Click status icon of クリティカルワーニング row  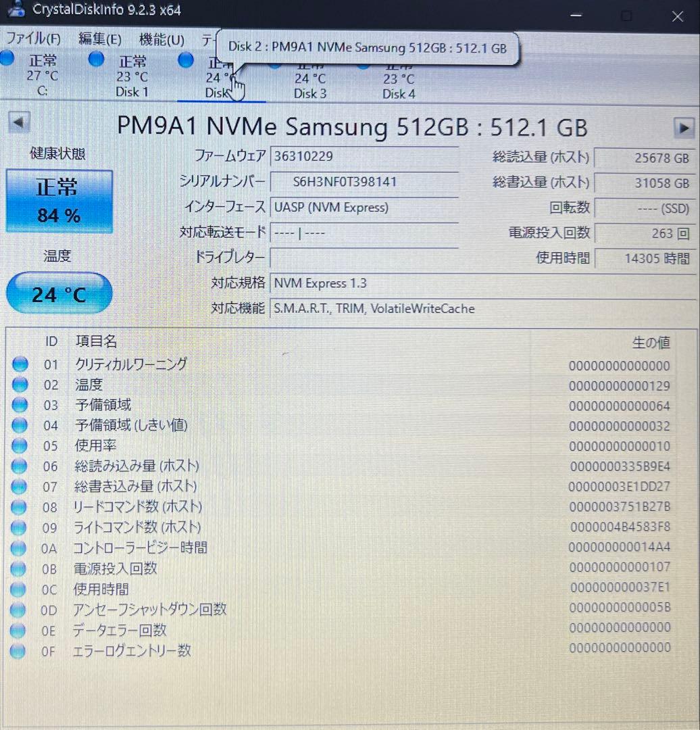point(20,364)
